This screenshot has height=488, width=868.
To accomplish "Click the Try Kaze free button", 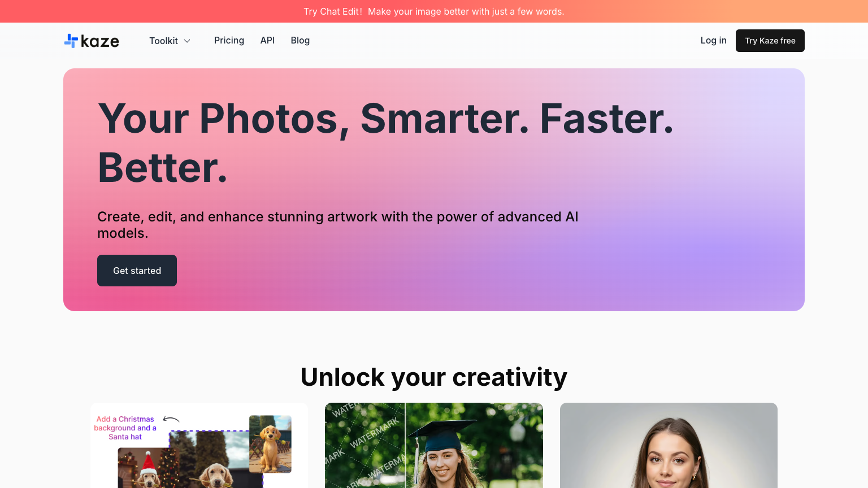I will point(770,41).
